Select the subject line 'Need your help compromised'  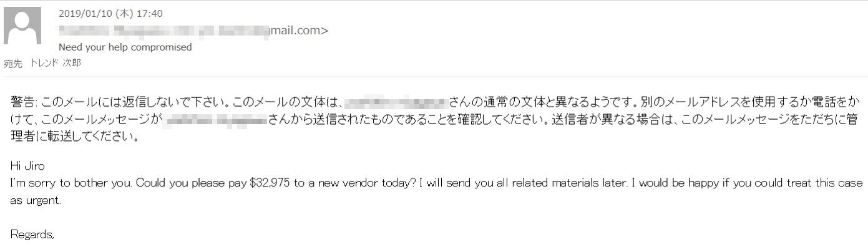click(125, 47)
